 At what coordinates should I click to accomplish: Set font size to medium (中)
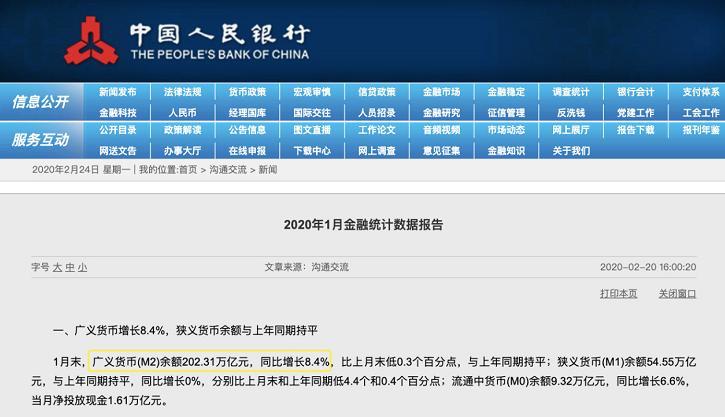(70, 267)
